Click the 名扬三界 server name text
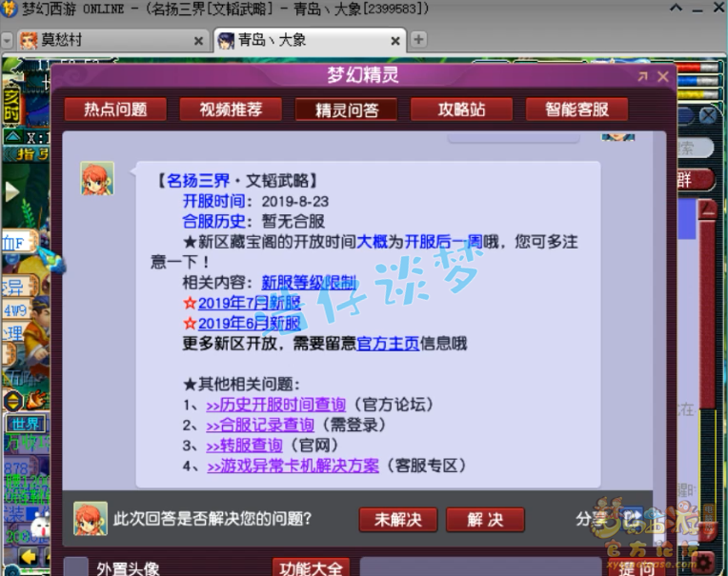The width and height of the screenshot is (728, 576). pyautogui.click(x=198, y=180)
